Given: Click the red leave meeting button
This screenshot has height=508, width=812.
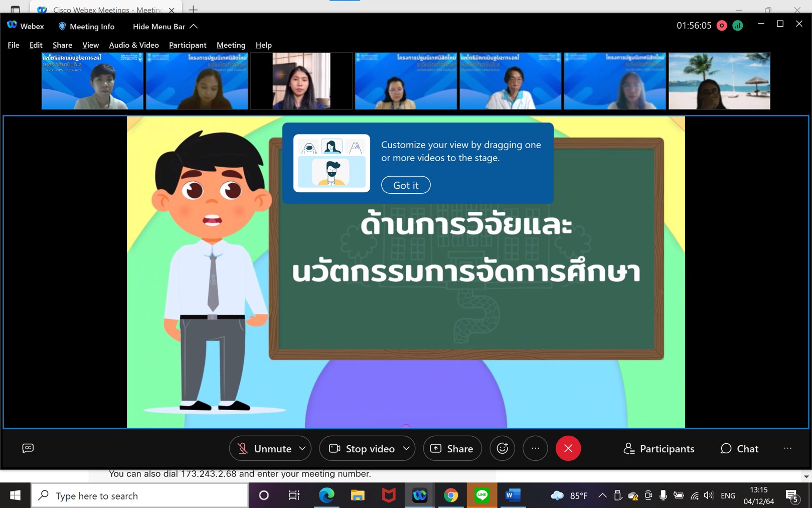Looking at the screenshot, I should (x=568, y=448).
